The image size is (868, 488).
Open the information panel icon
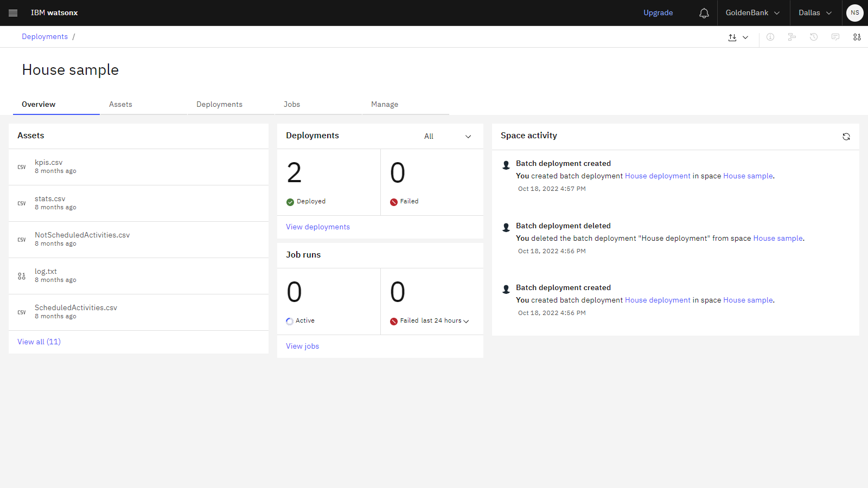pos(770,37)
